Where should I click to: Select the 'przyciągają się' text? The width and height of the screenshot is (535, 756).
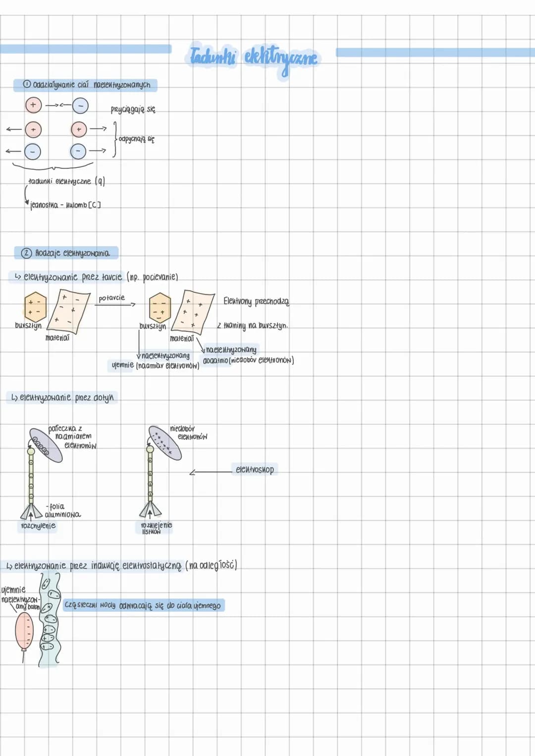pyautogui.click(x=133, y=109)
